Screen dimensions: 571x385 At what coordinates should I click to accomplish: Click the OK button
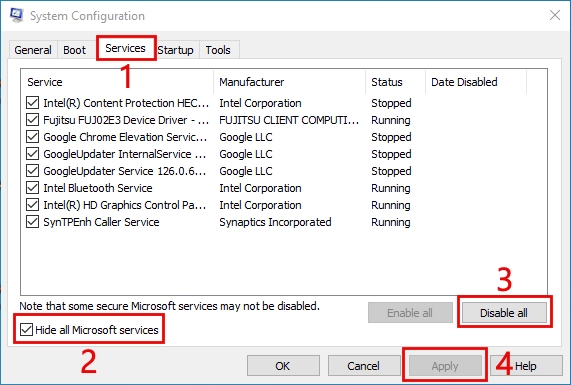(x=283, y=366)
